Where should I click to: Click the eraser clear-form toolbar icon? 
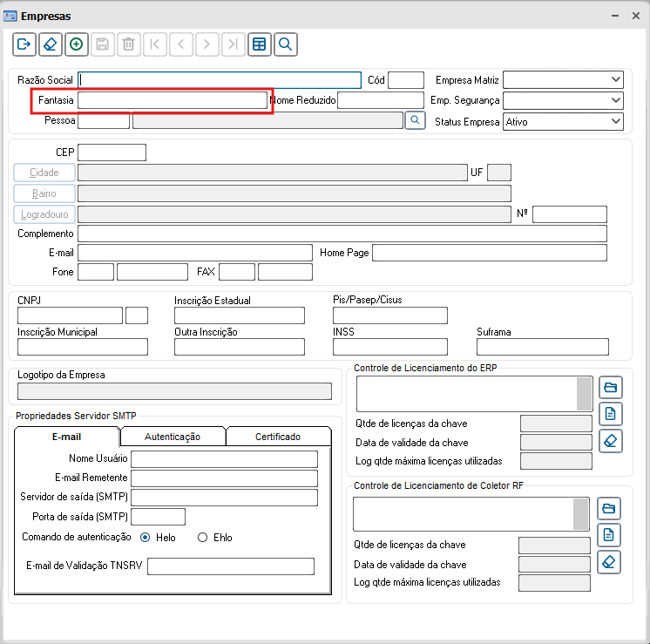tap(51, 44)
